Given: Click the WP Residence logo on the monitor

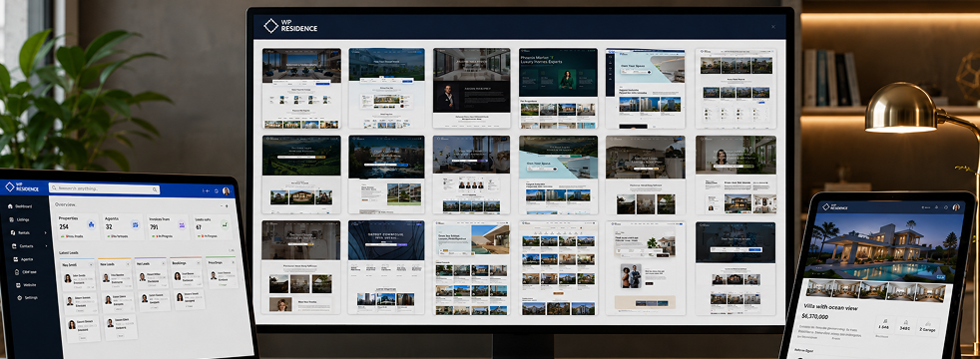Looking at the screenshot, I should tap(290, 26).
